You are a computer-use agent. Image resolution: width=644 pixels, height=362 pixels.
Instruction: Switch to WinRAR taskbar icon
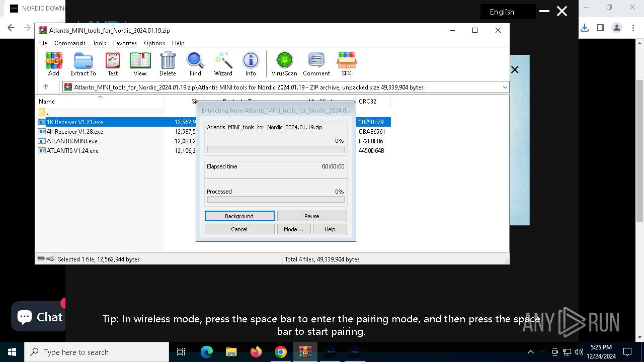(305, 352)
